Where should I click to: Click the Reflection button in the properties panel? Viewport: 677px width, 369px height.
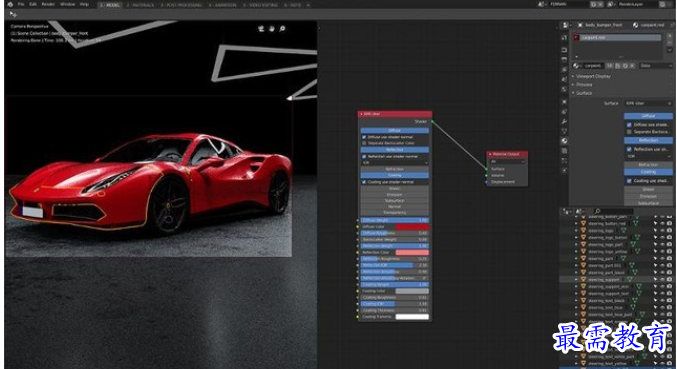point(648,140)
